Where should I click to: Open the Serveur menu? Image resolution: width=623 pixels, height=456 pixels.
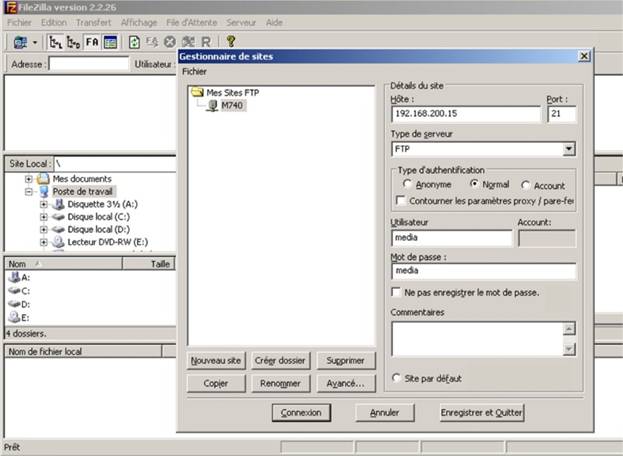point(241,23)
